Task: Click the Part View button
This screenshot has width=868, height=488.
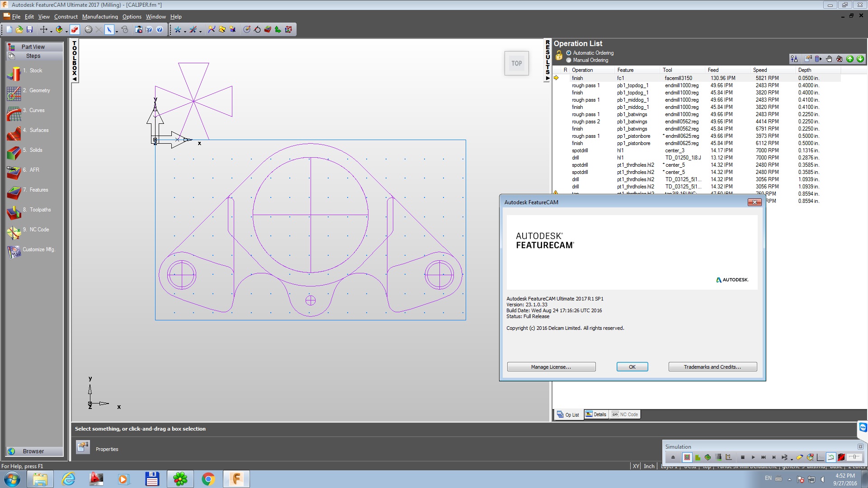Action: tap(34, 47)
